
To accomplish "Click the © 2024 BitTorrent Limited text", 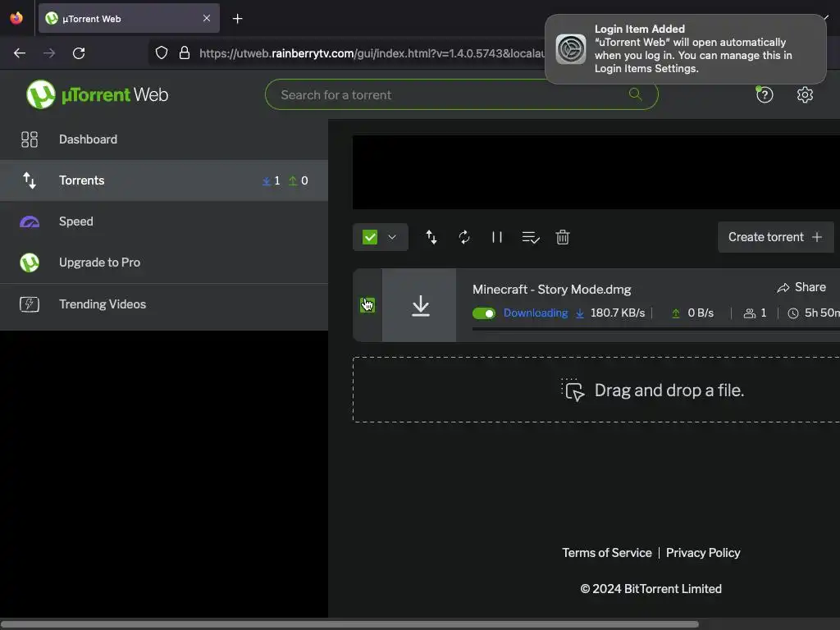I will pos(651,589).
